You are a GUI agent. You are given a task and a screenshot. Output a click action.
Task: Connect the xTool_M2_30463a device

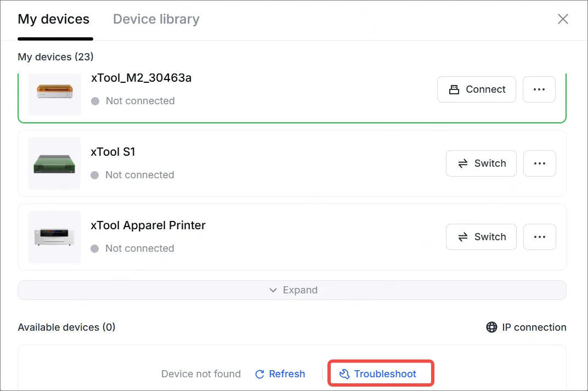click(476, 89)
